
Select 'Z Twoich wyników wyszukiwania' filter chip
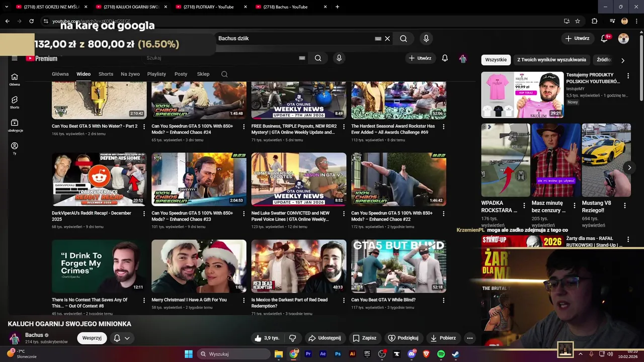[551, 60]
